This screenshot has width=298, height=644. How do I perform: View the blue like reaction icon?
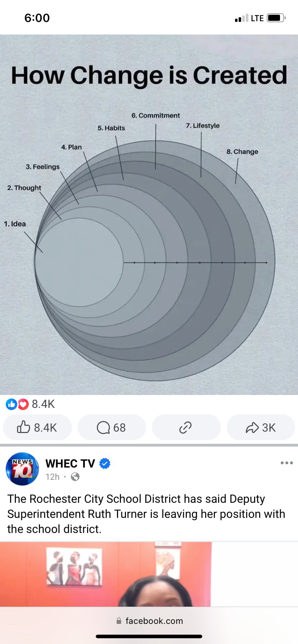coord(11,404)
